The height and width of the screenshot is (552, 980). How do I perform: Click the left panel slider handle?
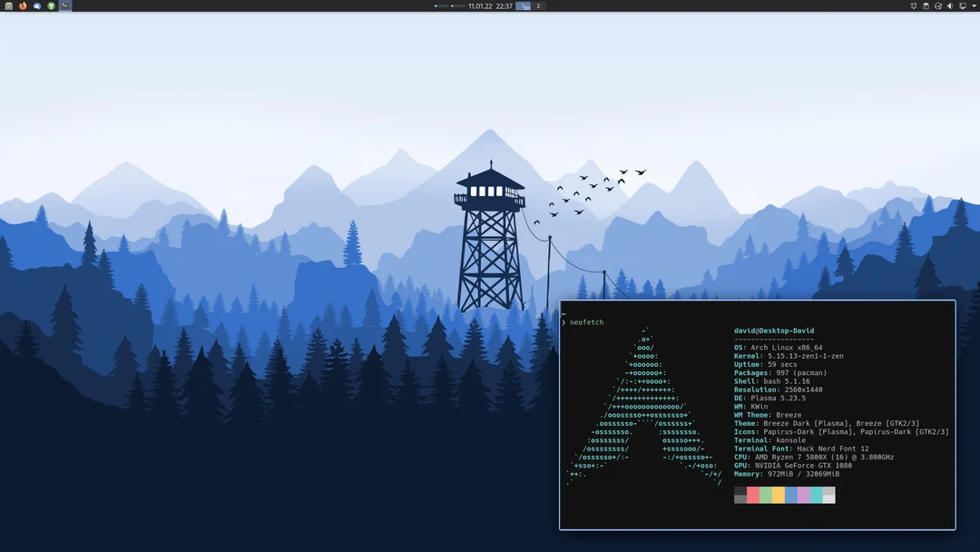click(x=436, y=5)
